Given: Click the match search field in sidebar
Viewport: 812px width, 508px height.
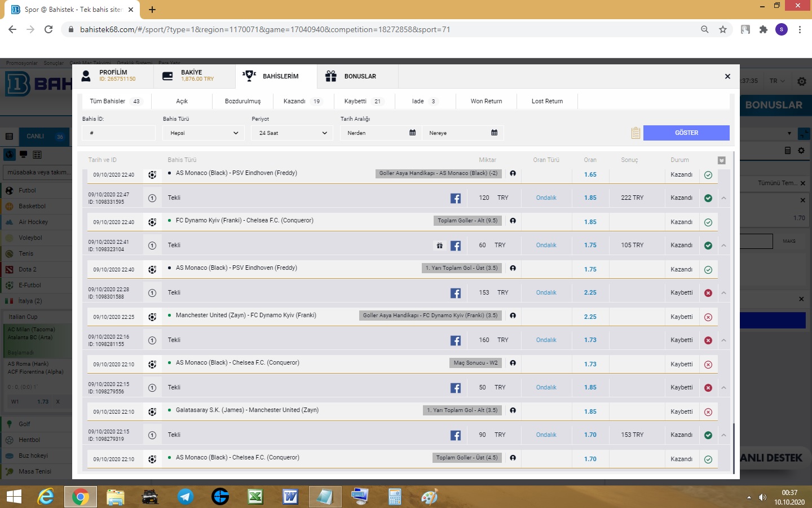Looking at the screenshot, I should (x=37, y=172).
